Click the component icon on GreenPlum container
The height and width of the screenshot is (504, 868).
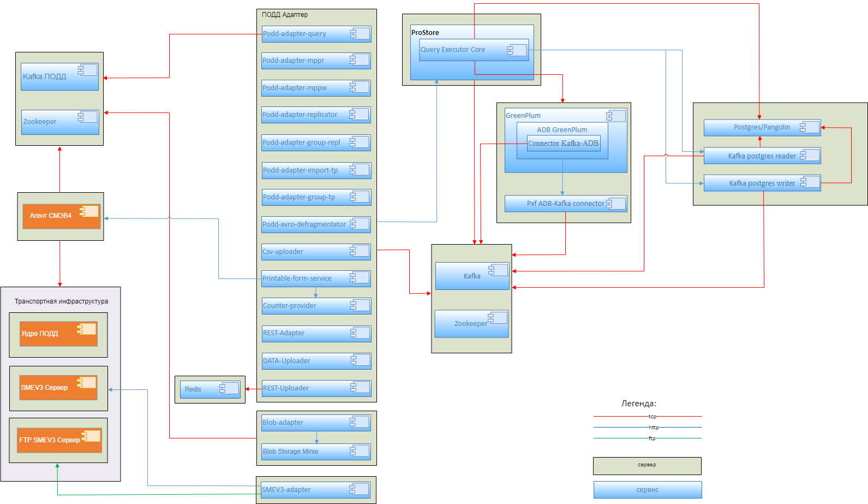pyautogui.click(x=616, y=116)
